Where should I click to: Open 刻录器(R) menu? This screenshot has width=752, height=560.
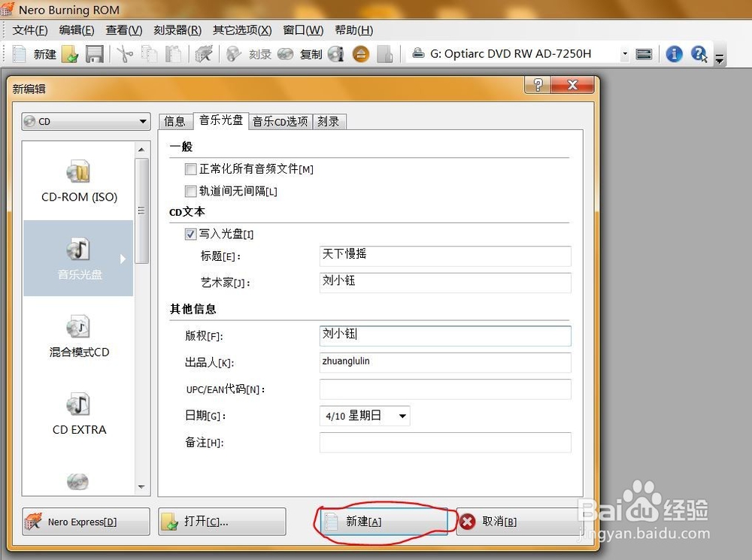[177, 30]
